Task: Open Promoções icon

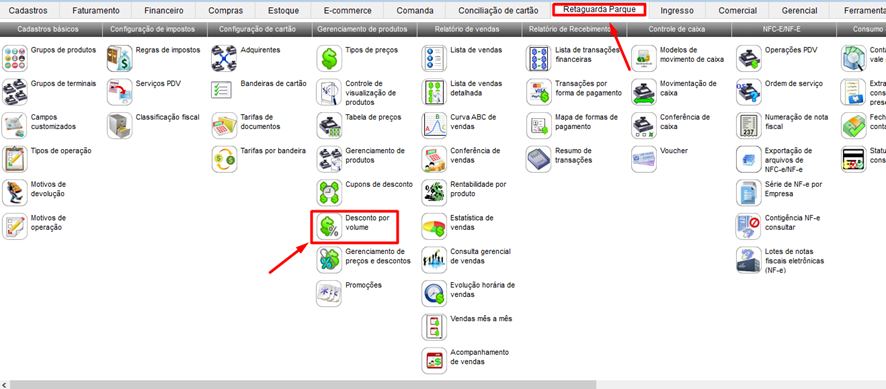Action: [329, 293]
